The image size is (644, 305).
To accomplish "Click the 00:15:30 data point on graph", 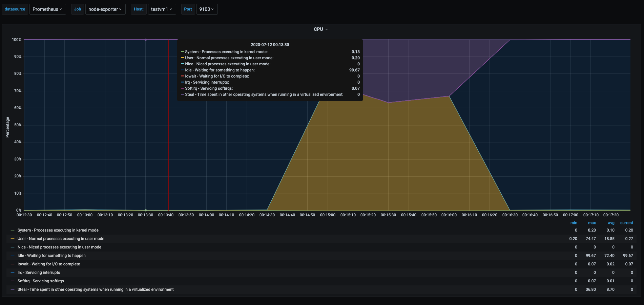I will point(388,103).
